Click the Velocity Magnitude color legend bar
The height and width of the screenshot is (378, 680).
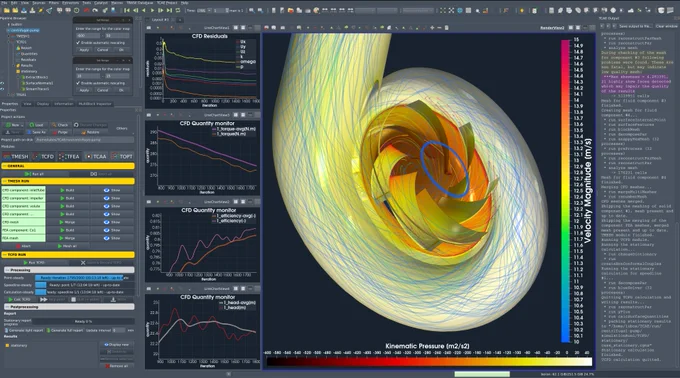pyautogui.click(x=566, y=191)
